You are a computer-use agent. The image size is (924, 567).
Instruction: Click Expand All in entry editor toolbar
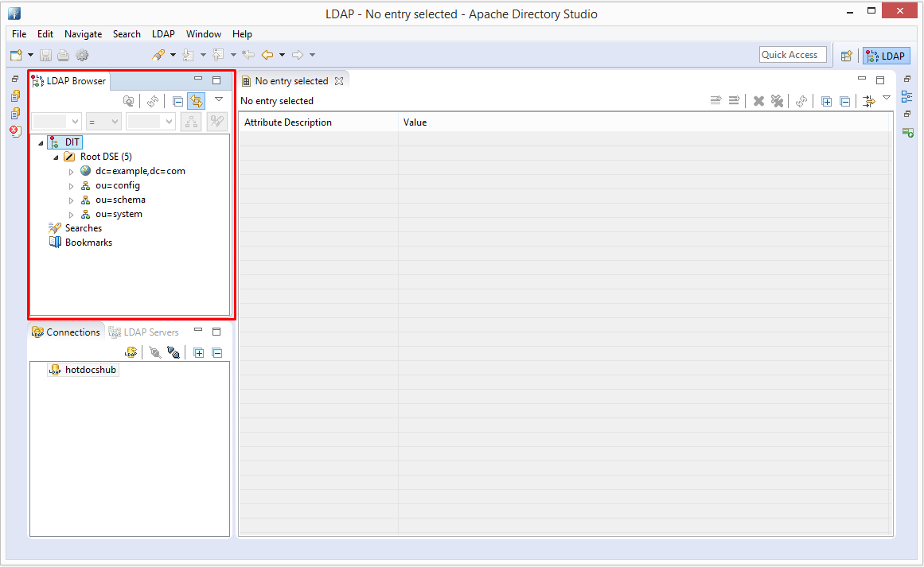click(x=826, y=101)
